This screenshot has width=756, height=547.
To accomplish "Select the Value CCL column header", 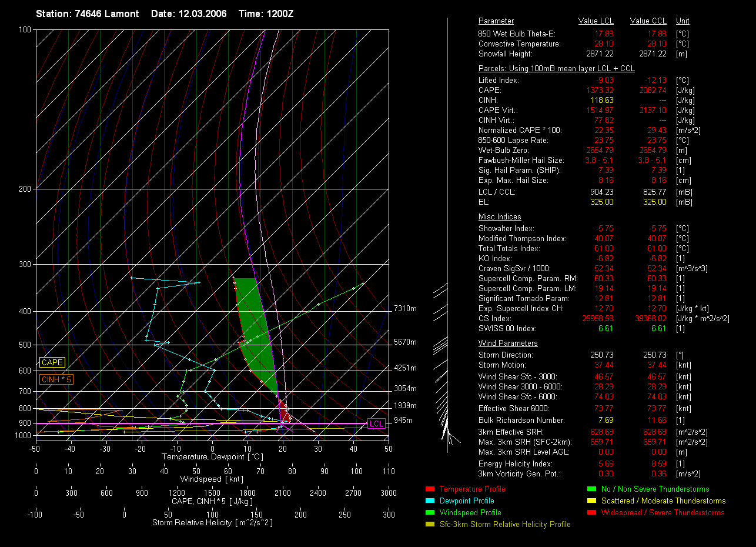I will [x=648, y=21].
